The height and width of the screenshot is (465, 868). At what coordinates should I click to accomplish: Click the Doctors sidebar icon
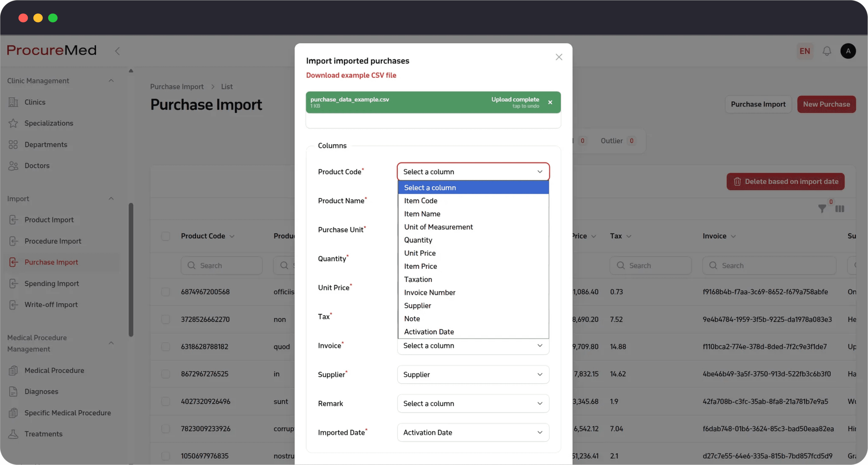pyautogui.click(x=13, y=165)
